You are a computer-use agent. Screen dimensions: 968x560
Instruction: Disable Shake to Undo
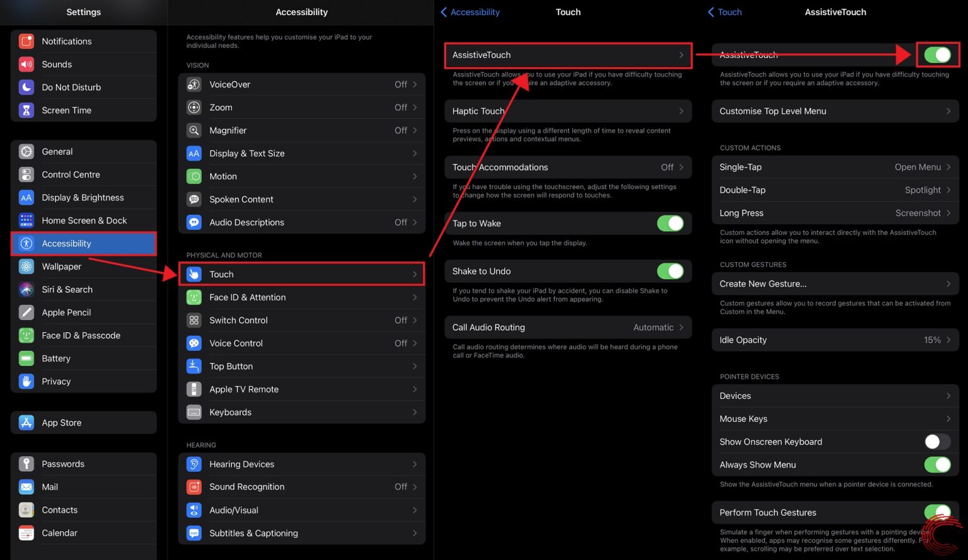[x=670, y=271]
